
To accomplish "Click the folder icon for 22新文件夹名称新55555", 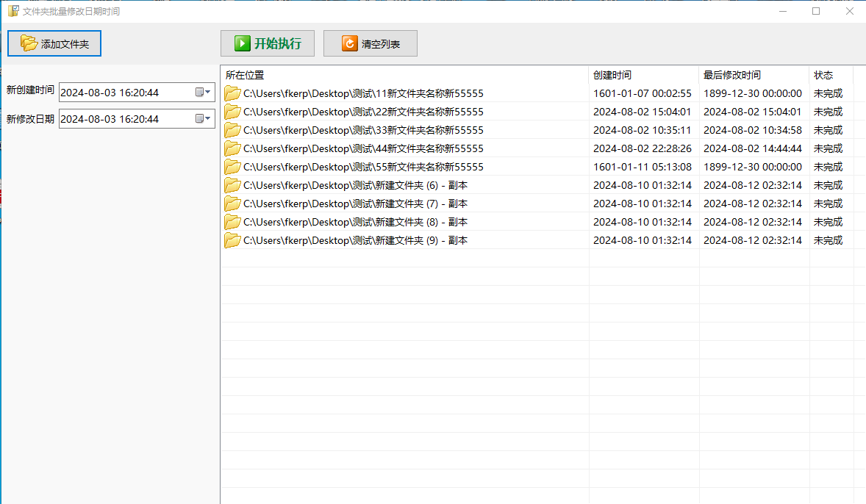I will point(232,112).
